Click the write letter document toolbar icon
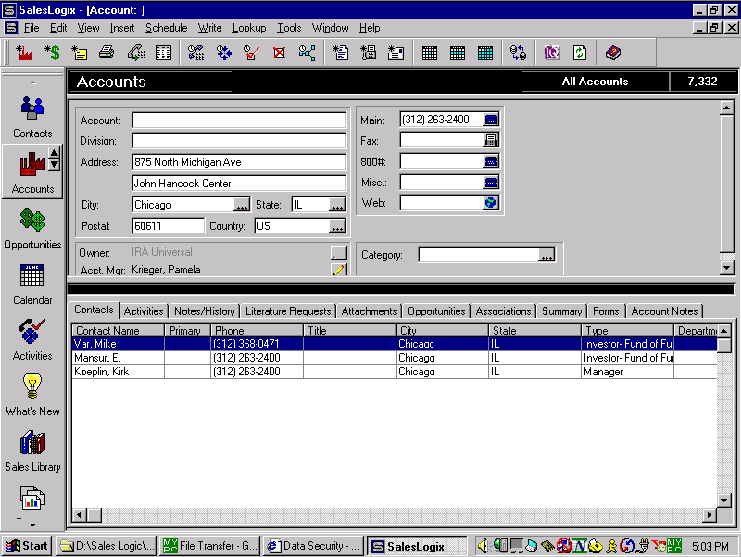The width and height of the screenshot is (741, 557). tap(340, 52)
